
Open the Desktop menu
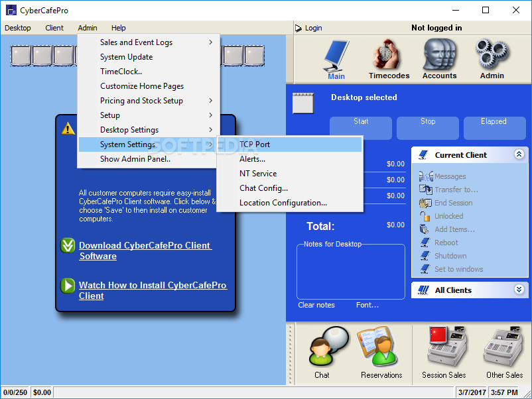coord(18,28)
